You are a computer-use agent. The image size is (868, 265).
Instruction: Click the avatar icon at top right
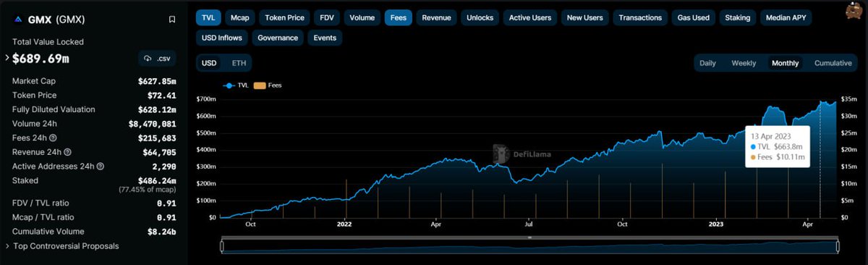pos(855,11)
